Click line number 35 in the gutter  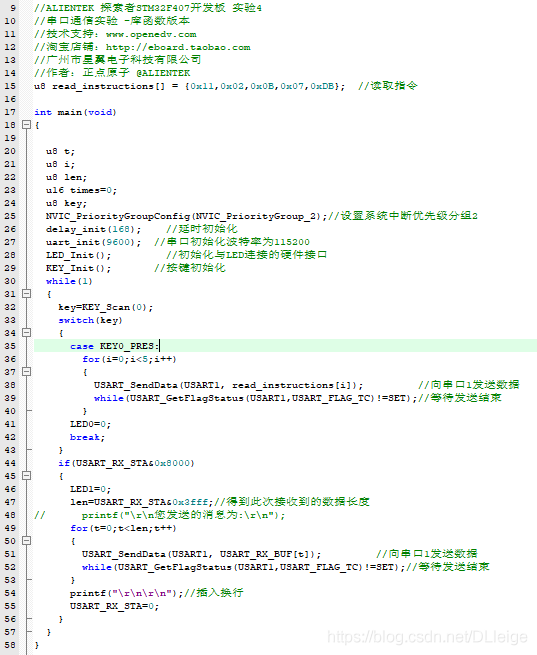tap(10, 346)
